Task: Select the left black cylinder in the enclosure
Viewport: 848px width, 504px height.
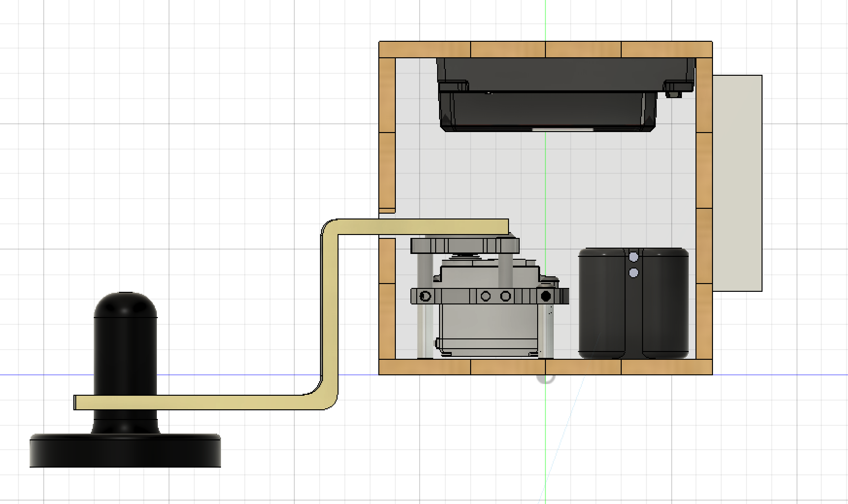Action: 602,303
